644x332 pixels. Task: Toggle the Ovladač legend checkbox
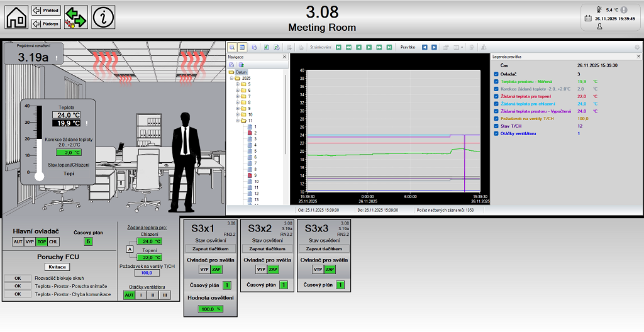[496, 74]
